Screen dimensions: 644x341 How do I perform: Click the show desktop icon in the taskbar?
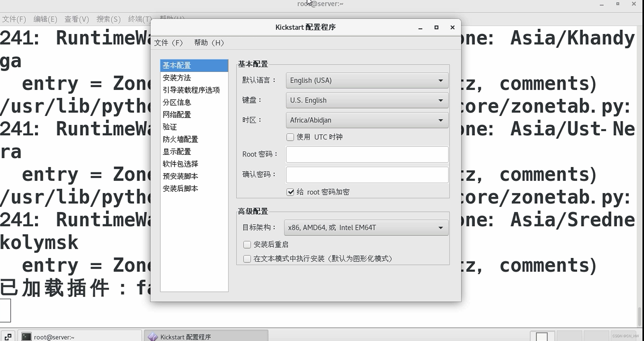[8, 336]
